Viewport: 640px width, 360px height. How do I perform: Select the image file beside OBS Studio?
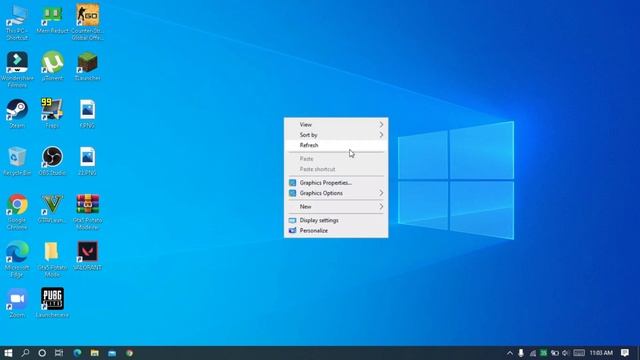click(x=87, y=161)
